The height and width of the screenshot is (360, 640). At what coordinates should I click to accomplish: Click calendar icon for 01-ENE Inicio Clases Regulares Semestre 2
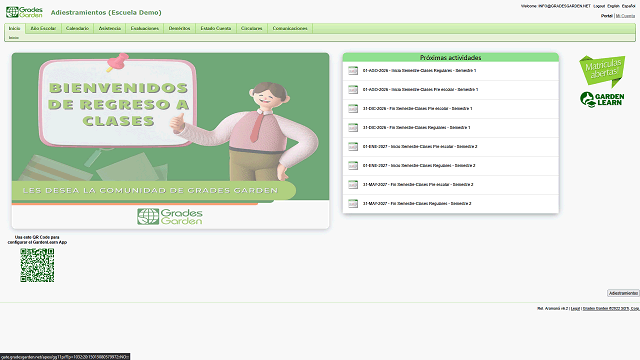click(x=353, y=166)
